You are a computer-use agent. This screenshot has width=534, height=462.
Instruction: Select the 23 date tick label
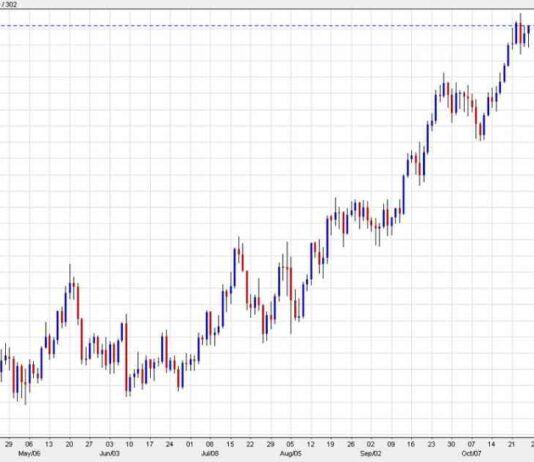pos(431,444)
